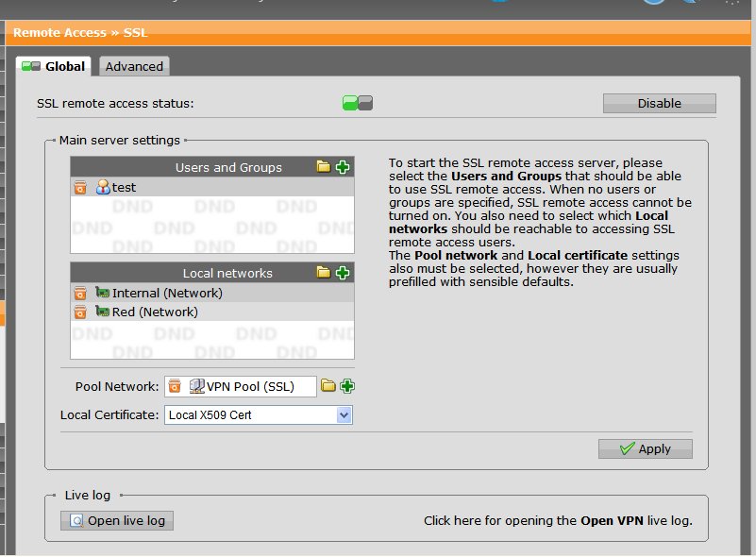Remove VPN Pool (SSL) with trash icon

point(175,386)
